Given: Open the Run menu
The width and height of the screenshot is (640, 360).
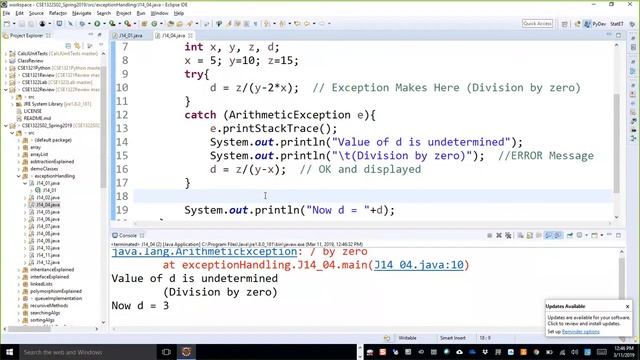Looking at the screenshot, I should tap(141, 13).
